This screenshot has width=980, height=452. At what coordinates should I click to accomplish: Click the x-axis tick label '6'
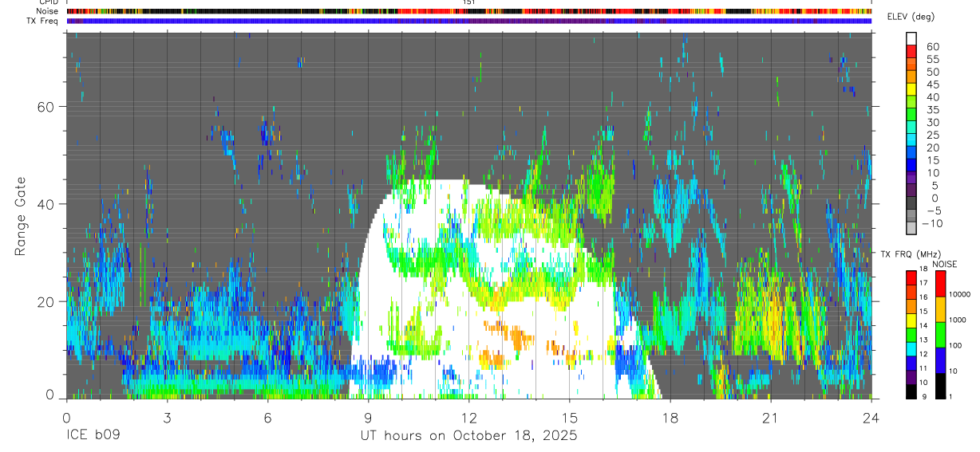coord(267,417)
